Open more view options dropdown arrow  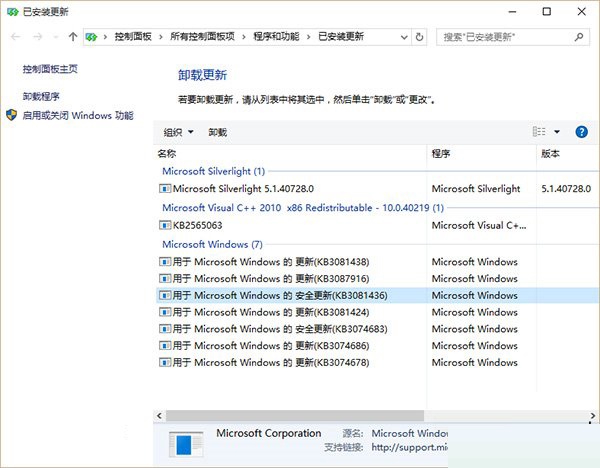click(x=557, y=132)
